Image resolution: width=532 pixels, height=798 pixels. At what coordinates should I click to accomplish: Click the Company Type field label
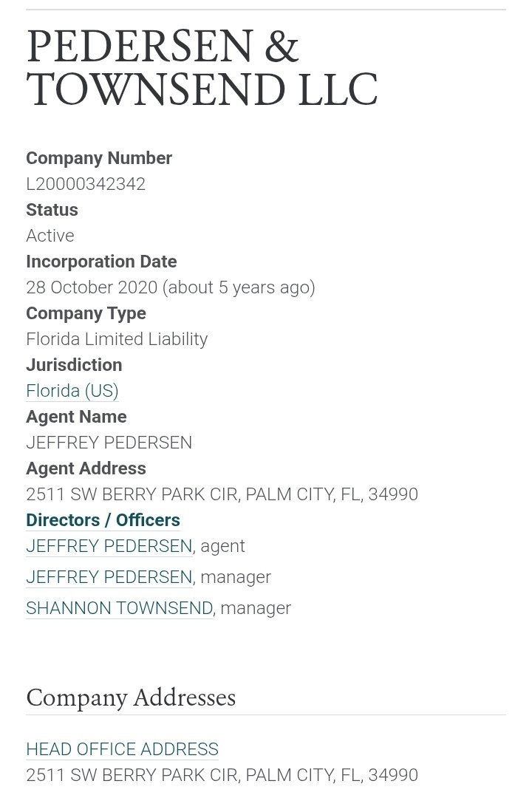(86, 313)
